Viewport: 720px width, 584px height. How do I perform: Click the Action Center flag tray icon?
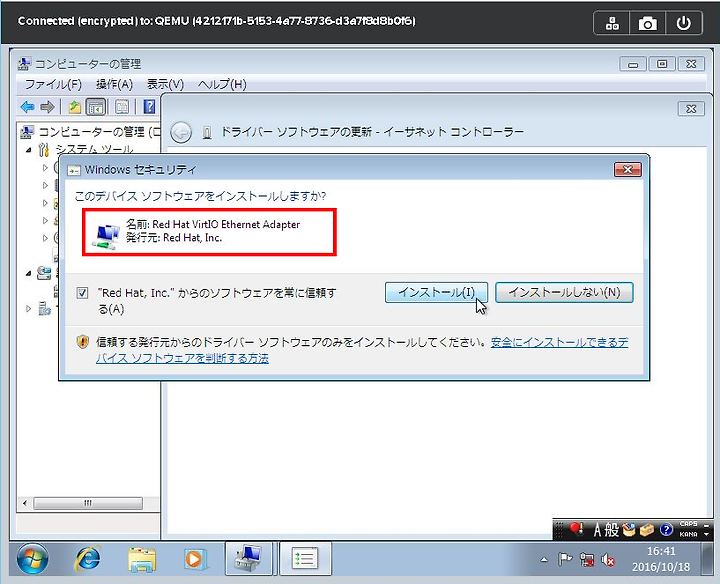[x=565, y=559]
